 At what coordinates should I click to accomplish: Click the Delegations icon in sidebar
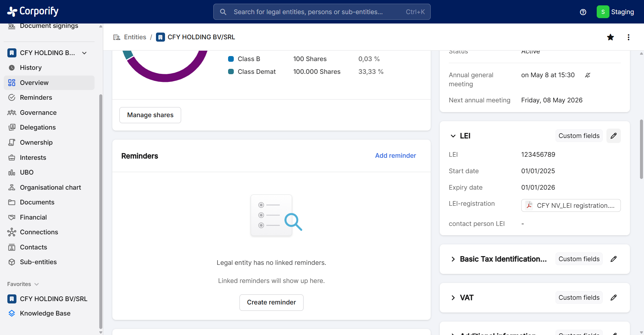click(12, 127)
